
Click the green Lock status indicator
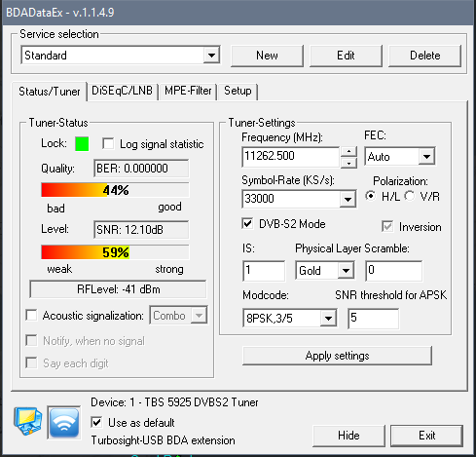(x=82, y=144)
